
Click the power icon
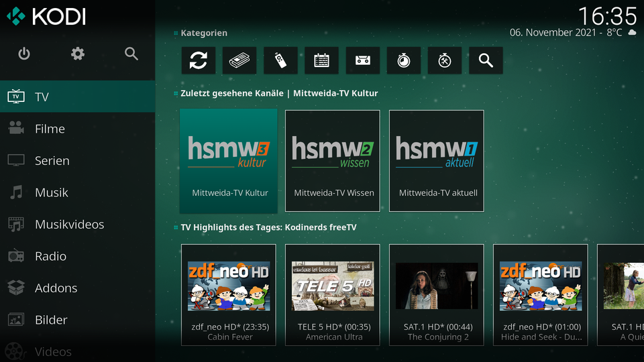(24, 54)
